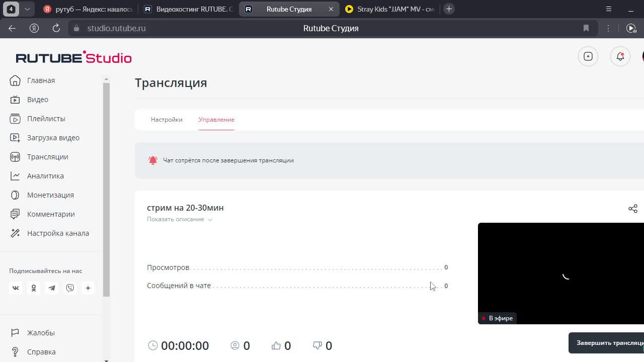The height and width of the screenshot is (362, 644).
Task: Click the add video plus icon
Action: (588, 56)
